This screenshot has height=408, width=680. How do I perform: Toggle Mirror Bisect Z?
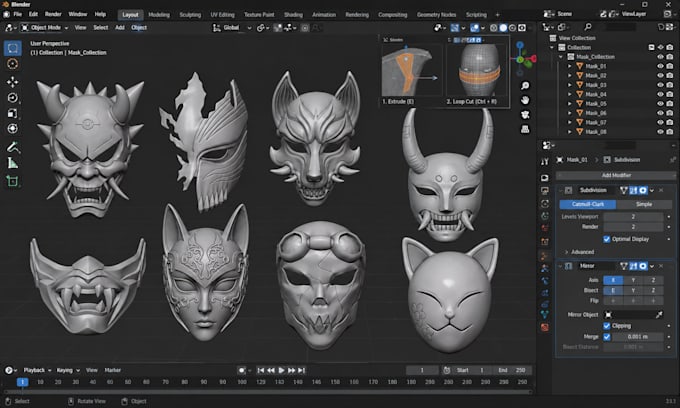click(653, 290)
